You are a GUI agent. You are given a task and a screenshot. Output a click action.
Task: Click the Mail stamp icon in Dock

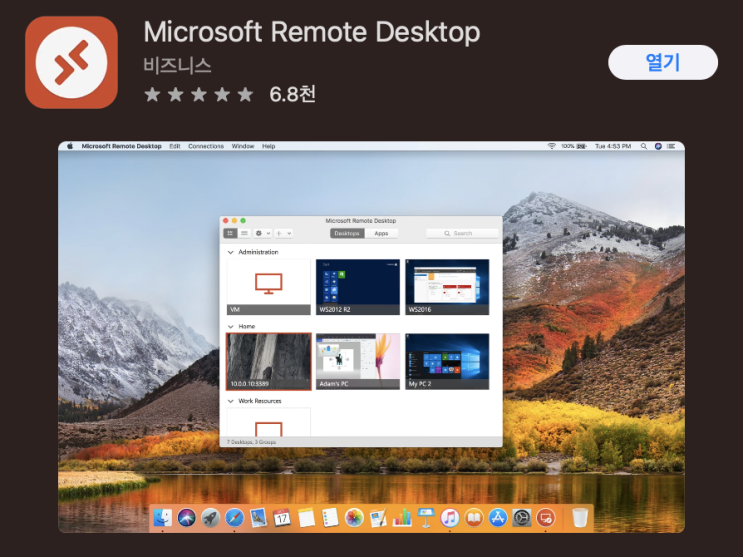coord(258,518)
